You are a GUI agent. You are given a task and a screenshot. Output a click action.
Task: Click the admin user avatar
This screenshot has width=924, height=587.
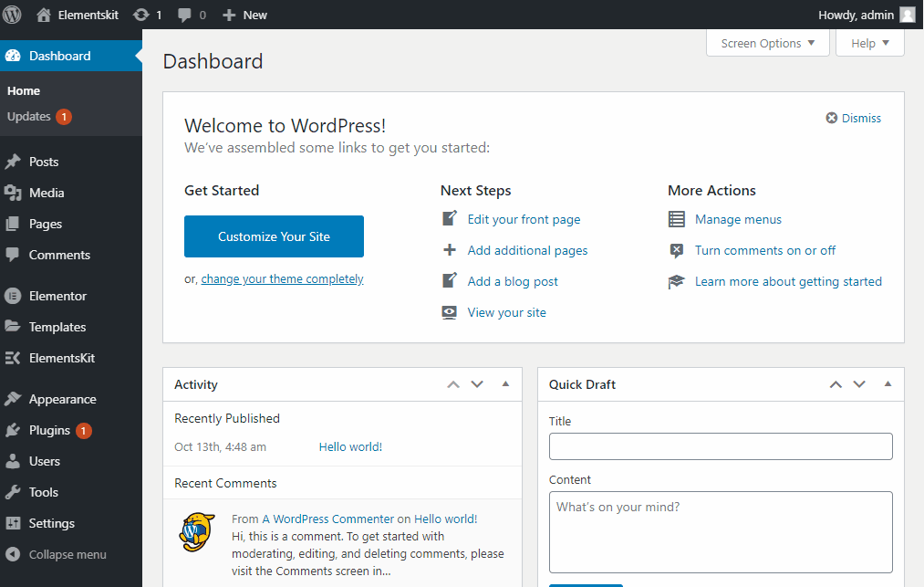[x=908, y=15]
